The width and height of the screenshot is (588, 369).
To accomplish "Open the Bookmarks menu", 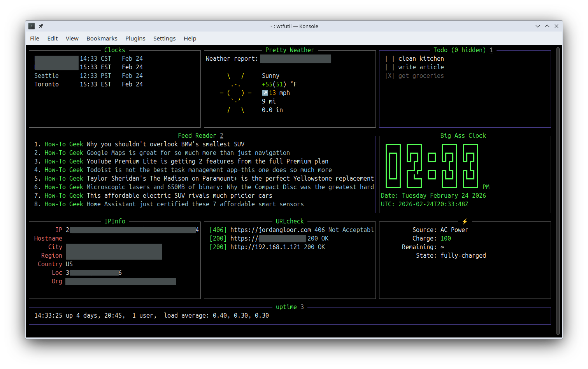I will point(102,38).
